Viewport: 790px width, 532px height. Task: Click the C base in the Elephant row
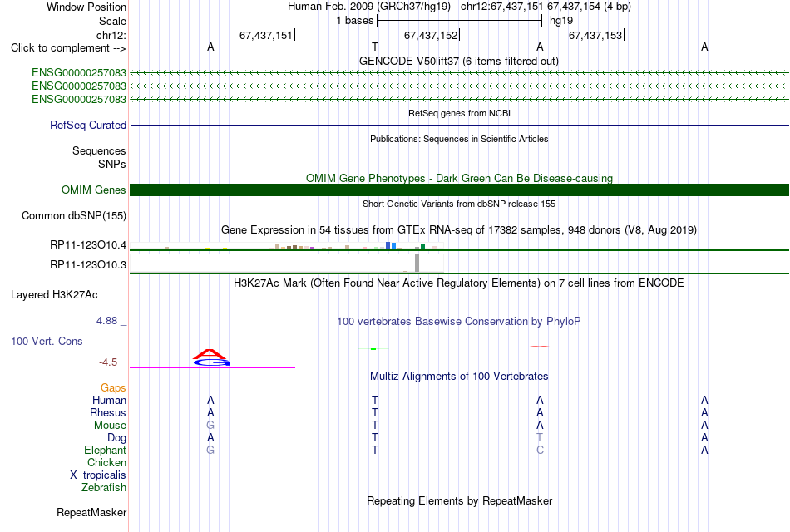(540, 450)
